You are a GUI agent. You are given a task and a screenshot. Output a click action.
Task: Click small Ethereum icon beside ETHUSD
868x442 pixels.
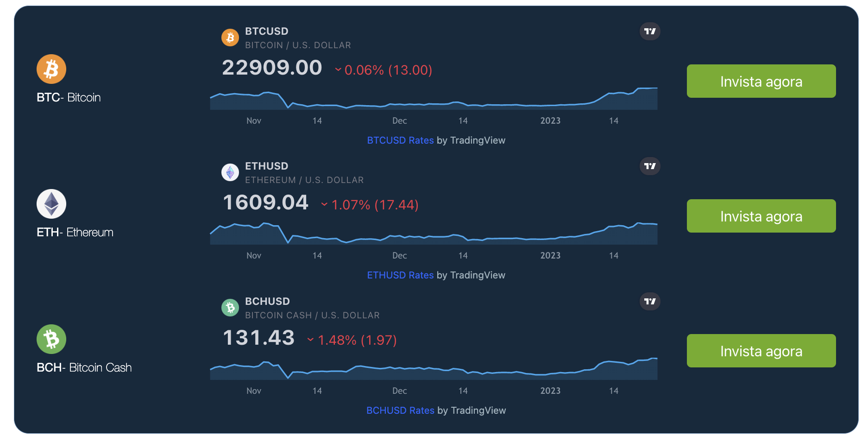tap(230, 172)
